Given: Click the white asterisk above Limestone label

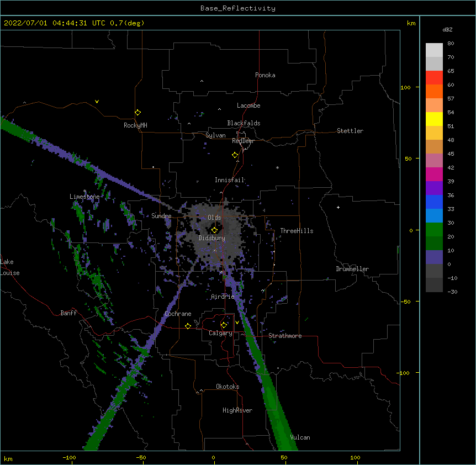Looking at the screenshot, I should click(x=84, y=191).
